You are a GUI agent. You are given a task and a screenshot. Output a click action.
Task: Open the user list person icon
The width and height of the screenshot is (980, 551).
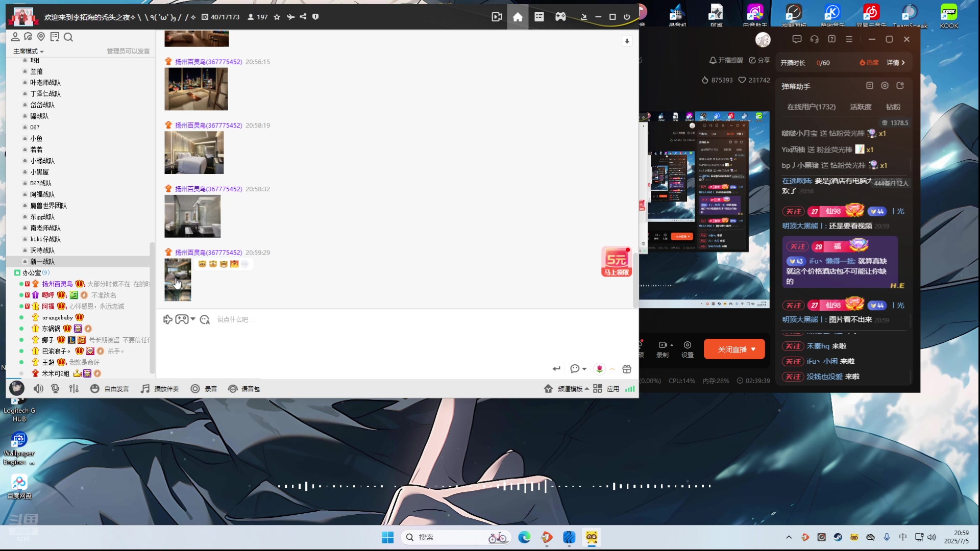[15, 37]
